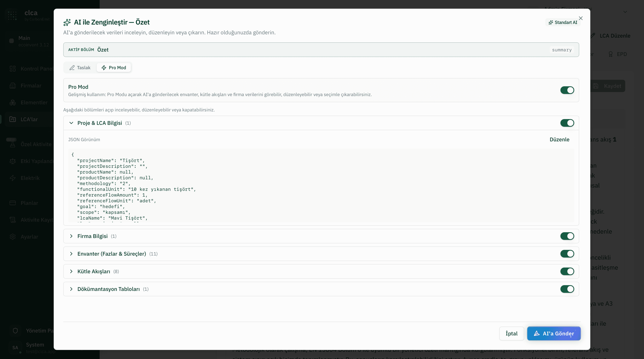Toggle Dökümantasyon Tabloları switch
Screen dimensions: 644x359
pos(567,289)
